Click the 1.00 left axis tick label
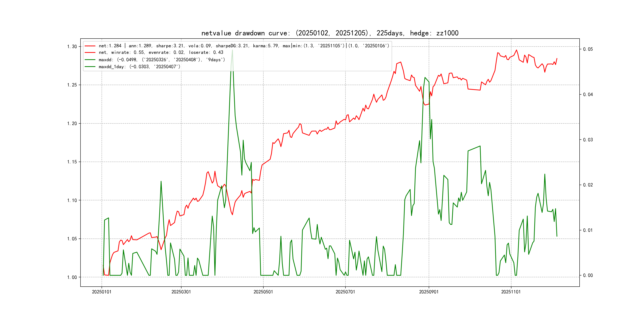644x322 pixels. tap(72, 277)
